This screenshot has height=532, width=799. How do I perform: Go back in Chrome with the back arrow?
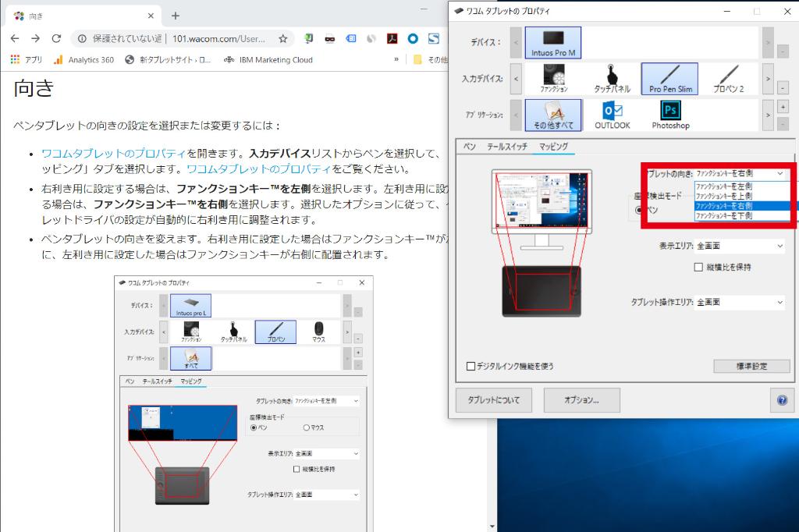[x=15, y=38]
